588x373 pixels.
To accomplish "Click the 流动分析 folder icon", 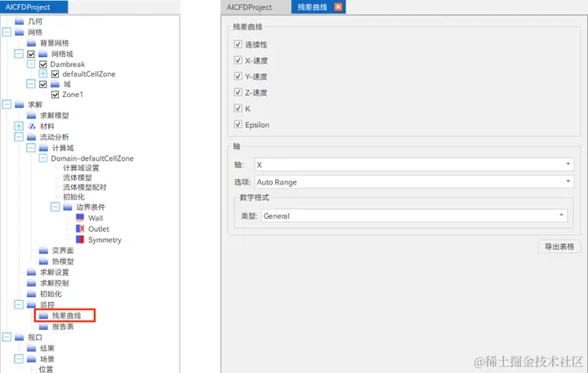I will pos(32,137).
